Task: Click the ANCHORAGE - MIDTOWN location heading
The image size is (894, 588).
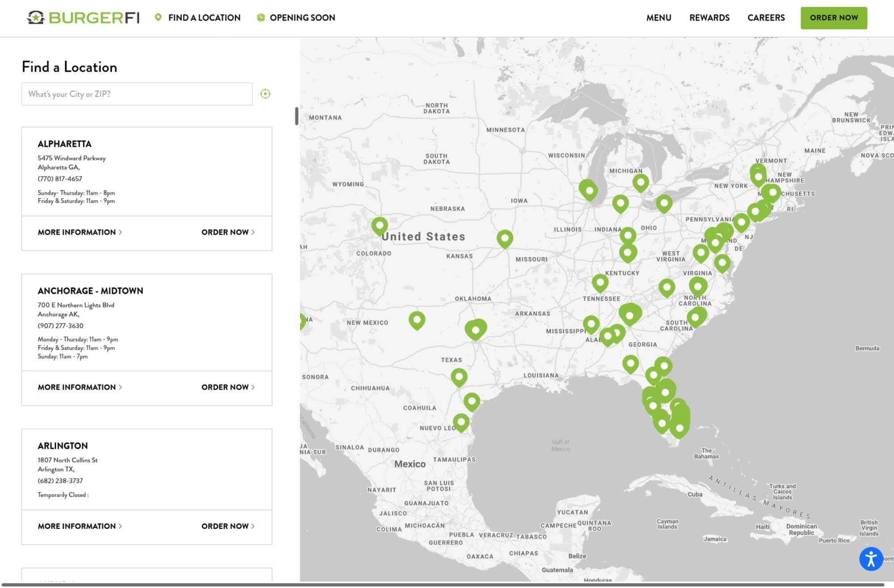Action: click(x=90, y=291)
